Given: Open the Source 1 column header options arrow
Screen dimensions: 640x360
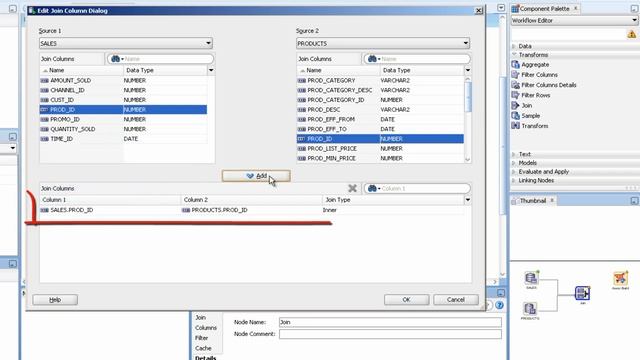Looking at the screenshot, I should pos(211,70).
